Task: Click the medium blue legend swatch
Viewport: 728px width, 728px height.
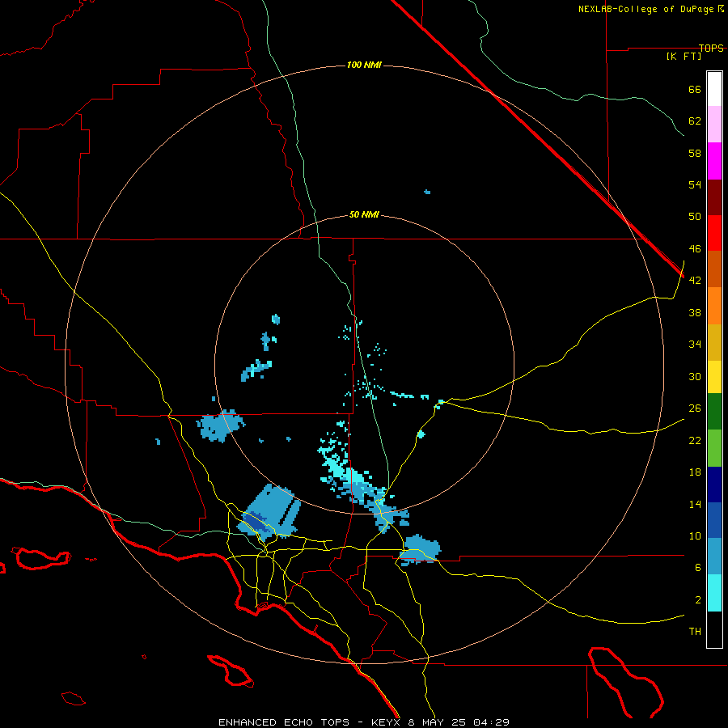Action: [714, 520]
